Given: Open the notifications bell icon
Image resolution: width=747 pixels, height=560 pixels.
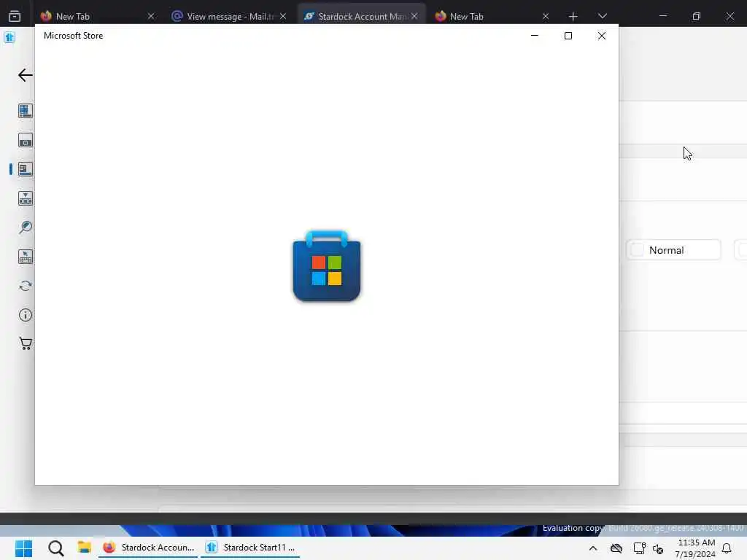Looking at the screenshot, I should [727, 548].
